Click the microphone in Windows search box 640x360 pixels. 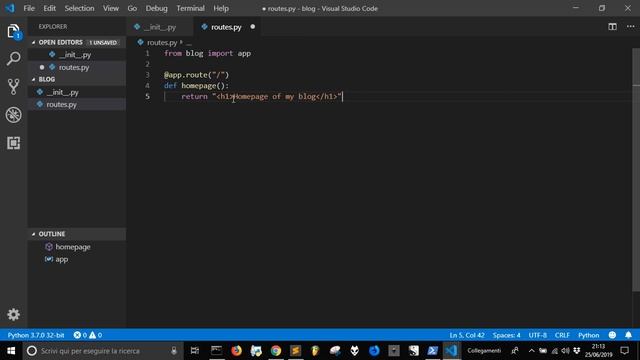pyautogui.click(x=174, y=351)
